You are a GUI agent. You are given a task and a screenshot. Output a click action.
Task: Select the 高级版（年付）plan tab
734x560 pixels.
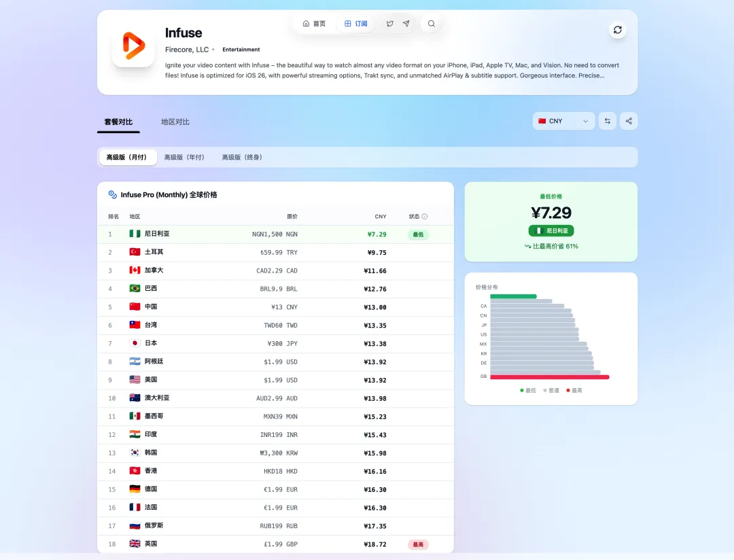(x=184, y=157)
